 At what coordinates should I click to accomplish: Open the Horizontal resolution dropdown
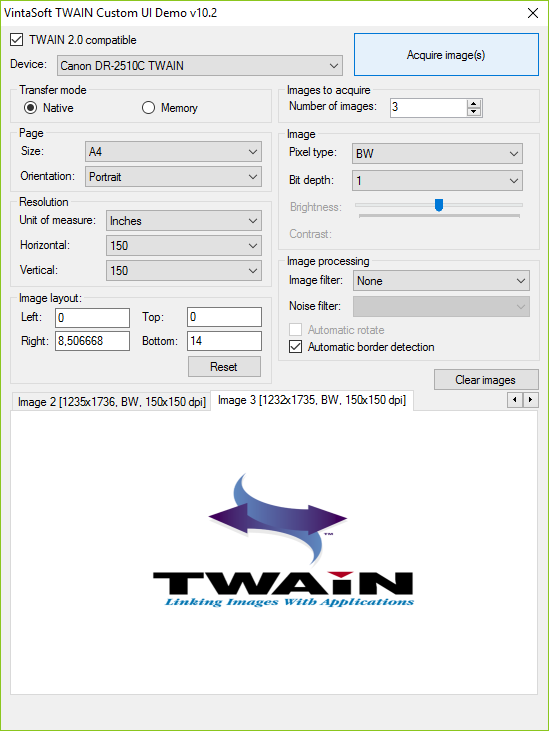[x=184, y=246]
